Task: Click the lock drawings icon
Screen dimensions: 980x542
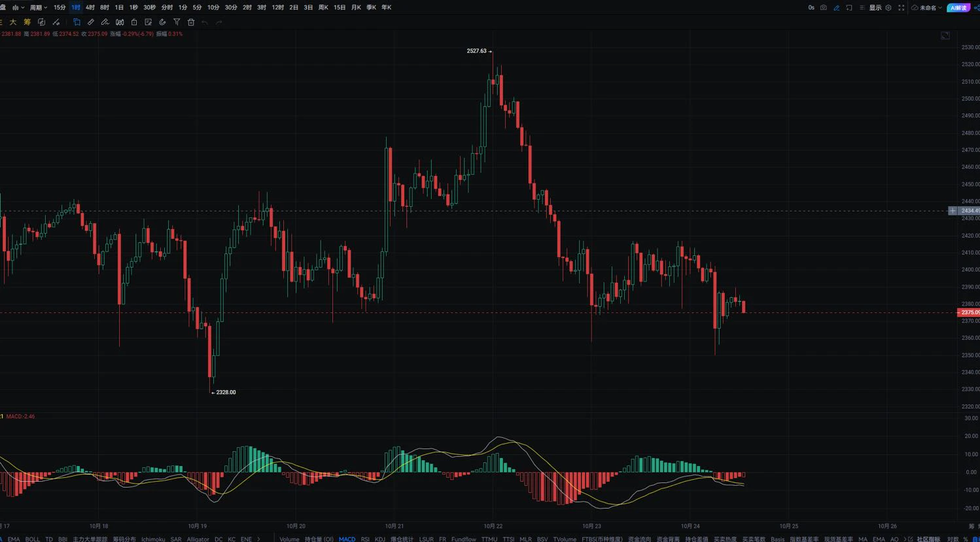Action: coord(134,22)
